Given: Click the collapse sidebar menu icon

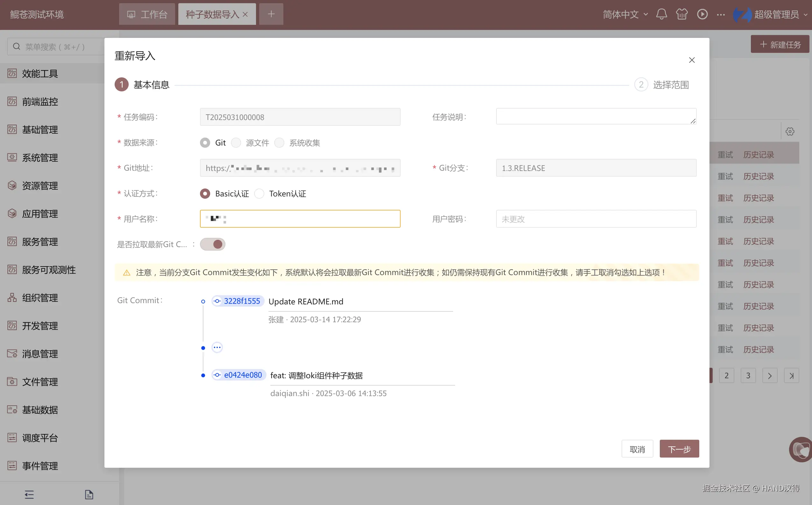Looking at the screenshot, I should point(29,494).
